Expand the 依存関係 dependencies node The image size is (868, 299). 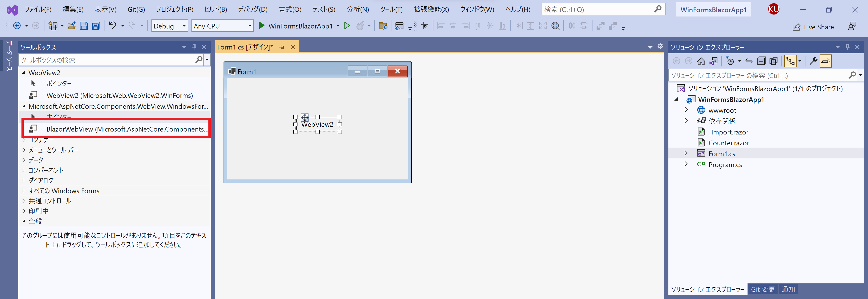[x=686, y=120]
